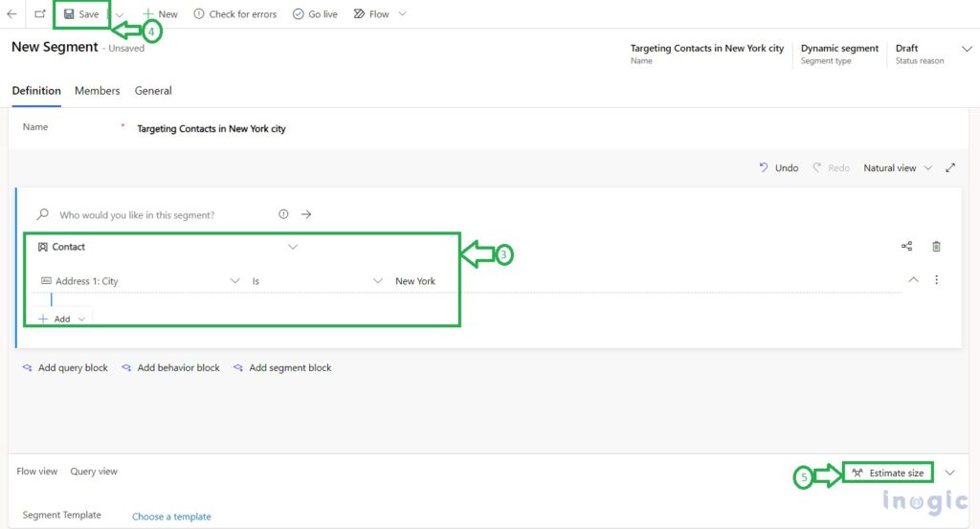Click the info icon beside search
980x529 pixels.
283,214
